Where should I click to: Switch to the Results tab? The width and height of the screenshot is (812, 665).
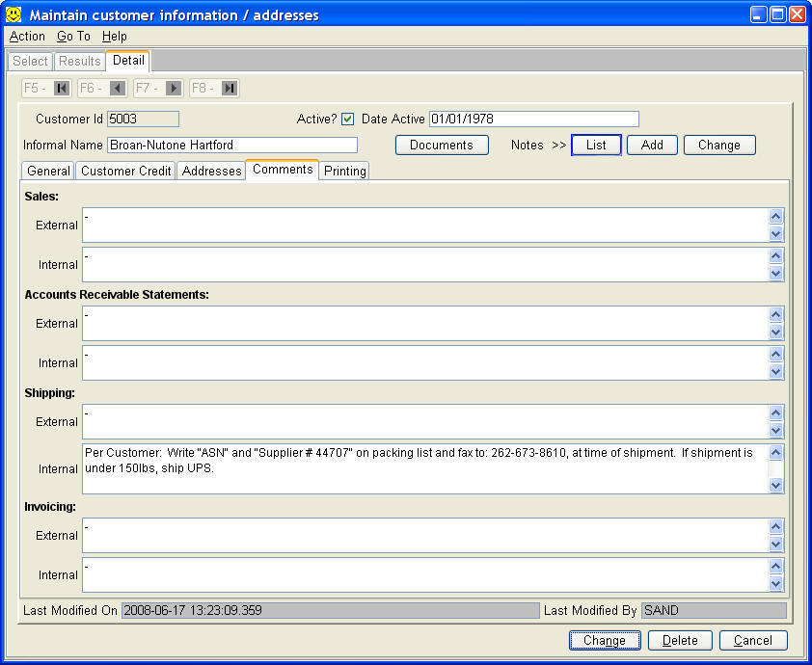click(x=80, y=61)
